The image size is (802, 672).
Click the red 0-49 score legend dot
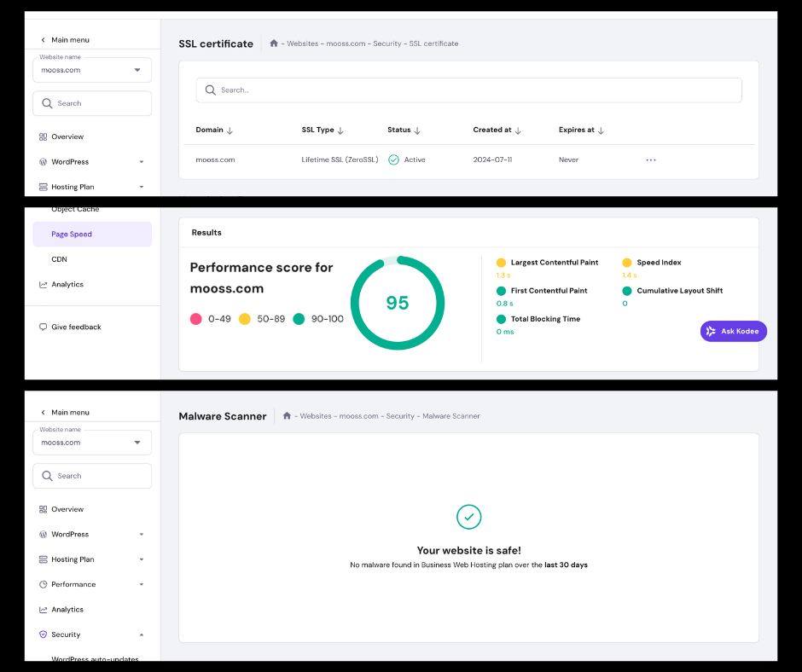[x=196, y=319]
